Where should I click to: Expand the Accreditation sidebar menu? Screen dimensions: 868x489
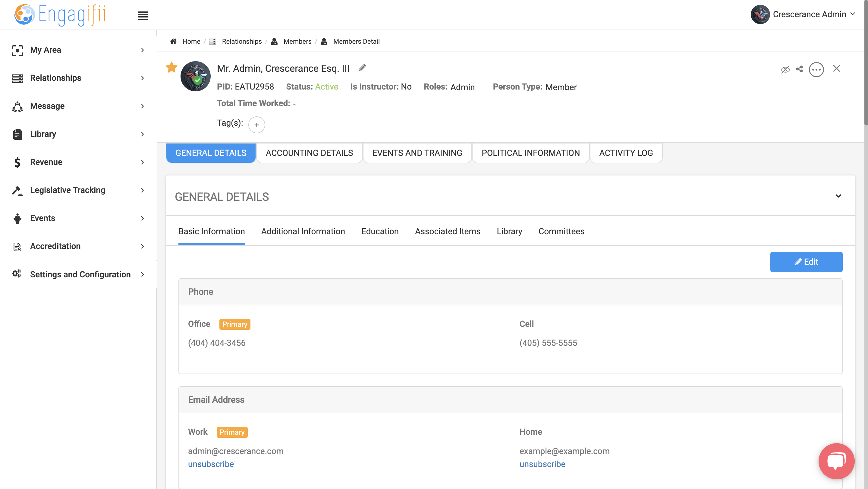(78, 246)
